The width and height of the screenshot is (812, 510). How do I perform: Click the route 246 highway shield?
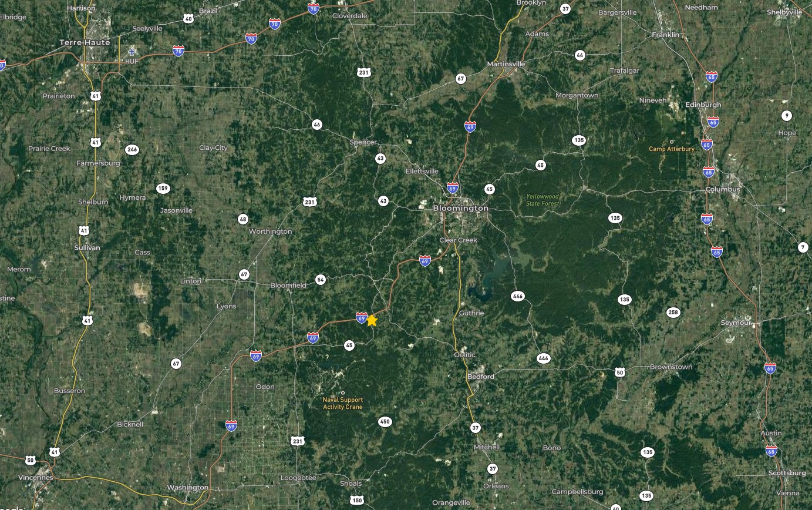coord(132,149)
